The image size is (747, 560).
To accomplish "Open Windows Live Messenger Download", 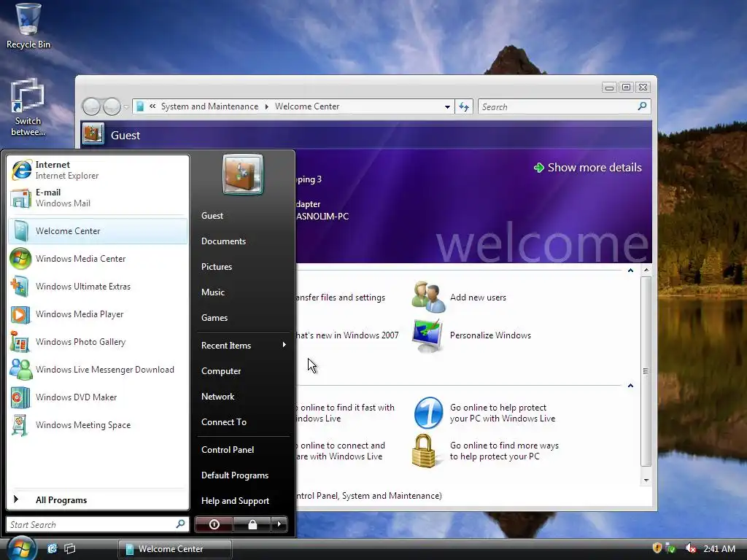I will [98, 370].
